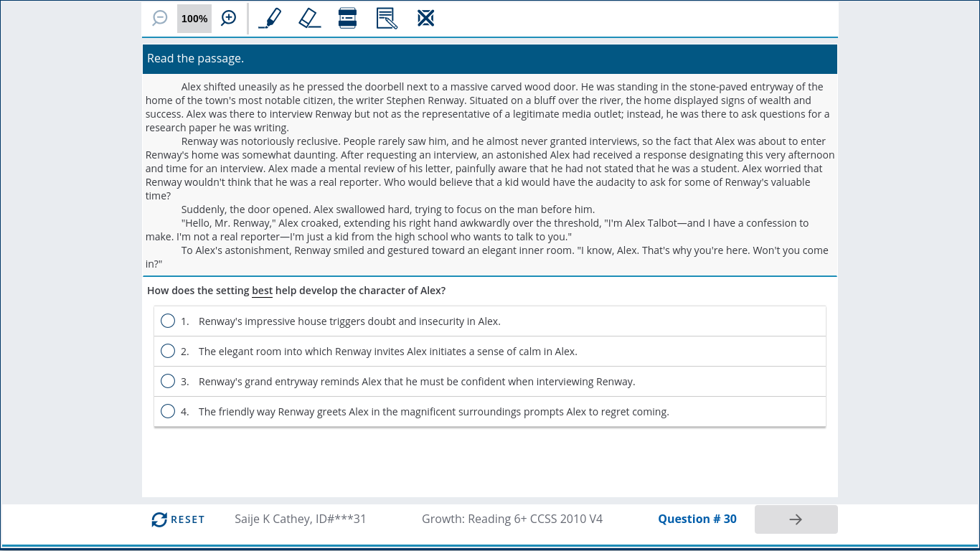Click the zoom in magnifier icon

click(x=228, y=19)
